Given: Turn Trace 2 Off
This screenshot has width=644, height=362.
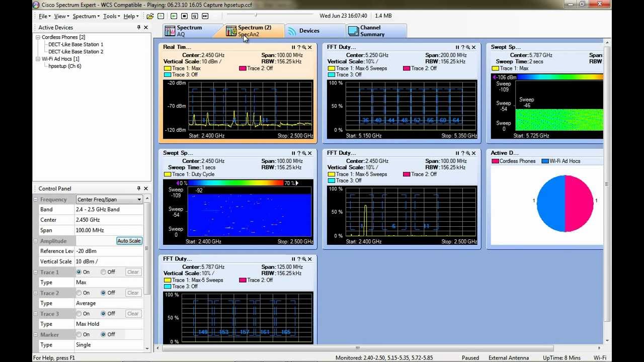Looking at the screenshot, I should [104, 293].
